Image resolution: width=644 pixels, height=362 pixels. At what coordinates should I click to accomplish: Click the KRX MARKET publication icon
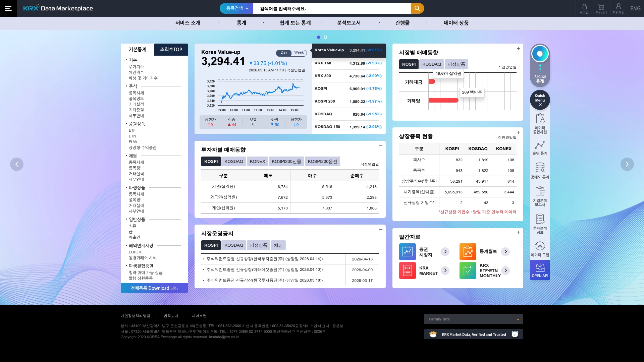coord(408,270)
